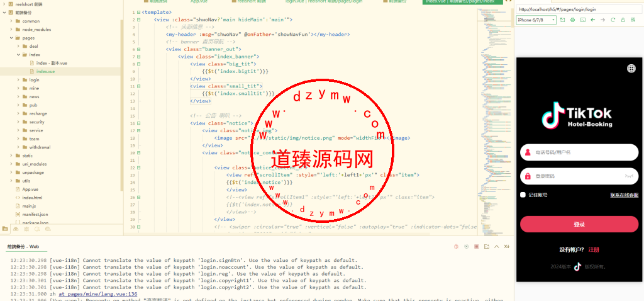Expand the uni_modules folder
This screenshot has height=301, width=644.
click(x=11, y=164)
